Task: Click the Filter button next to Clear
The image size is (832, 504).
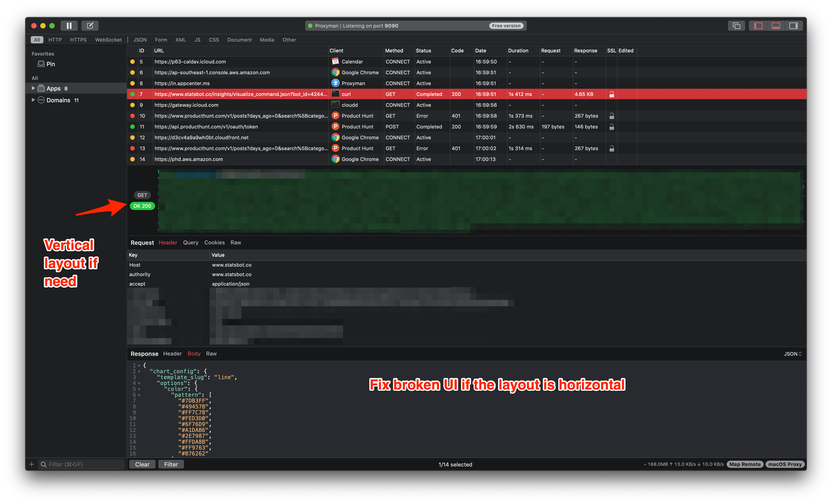Action: [x=171, y=464]
